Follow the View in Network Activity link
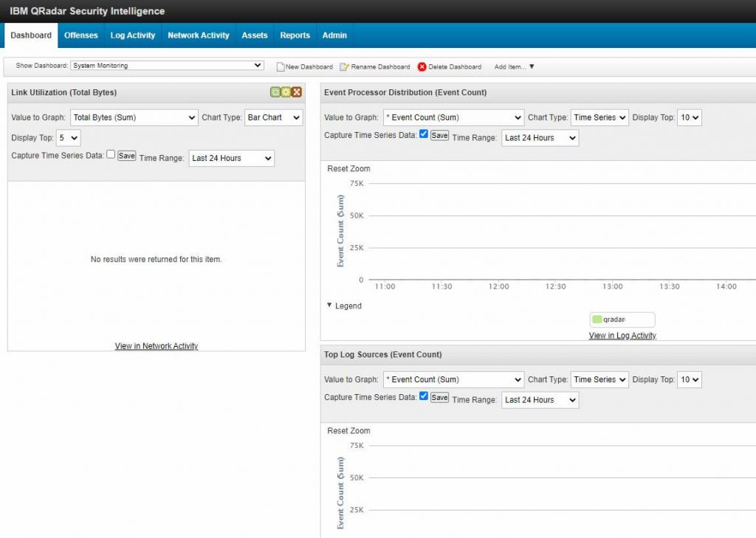Viewport: 756px width, 538px height. [x=157, y=345]
